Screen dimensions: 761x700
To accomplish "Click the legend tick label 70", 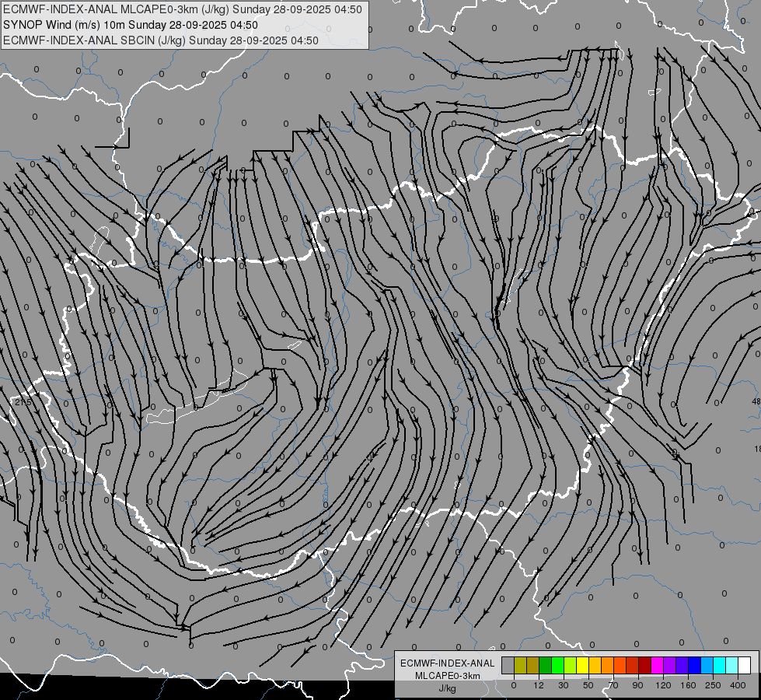I will 613,685.
